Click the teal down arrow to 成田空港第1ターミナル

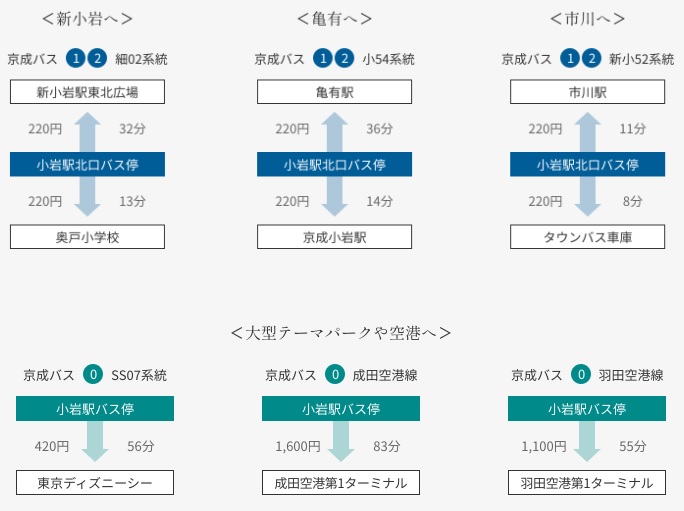click(341, 440)
